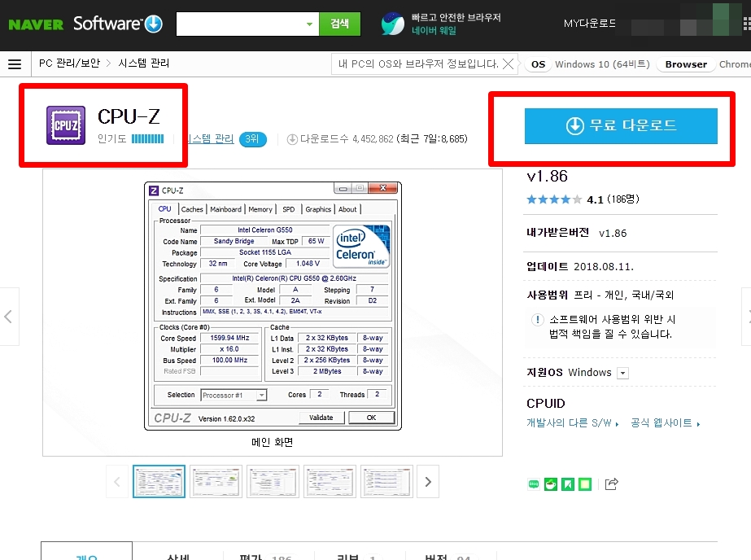The image size is (751, 560).
Task: Click the CPU-Z purple app icon
Action: [x=66, y=125]
